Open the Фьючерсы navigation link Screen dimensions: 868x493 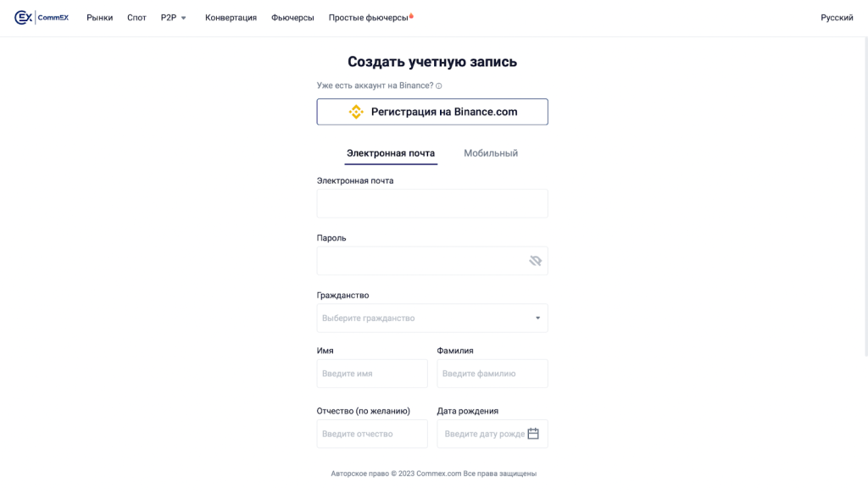pos(292,18)
